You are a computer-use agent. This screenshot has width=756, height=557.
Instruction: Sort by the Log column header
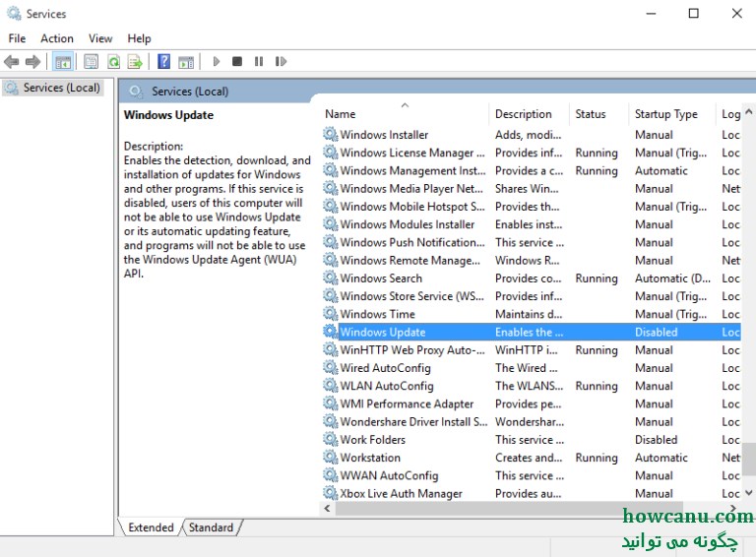click(x=730, y=114)
